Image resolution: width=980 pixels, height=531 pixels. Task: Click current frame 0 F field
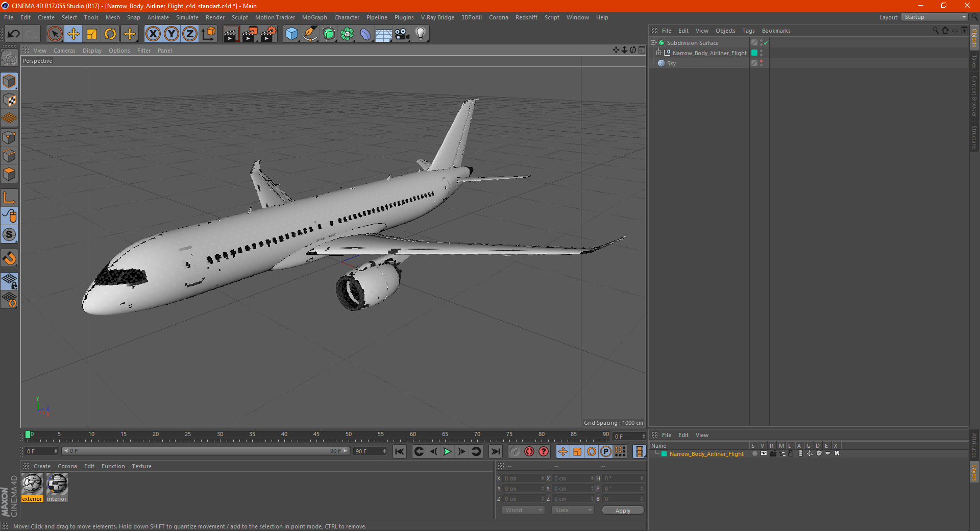point(41,451)
